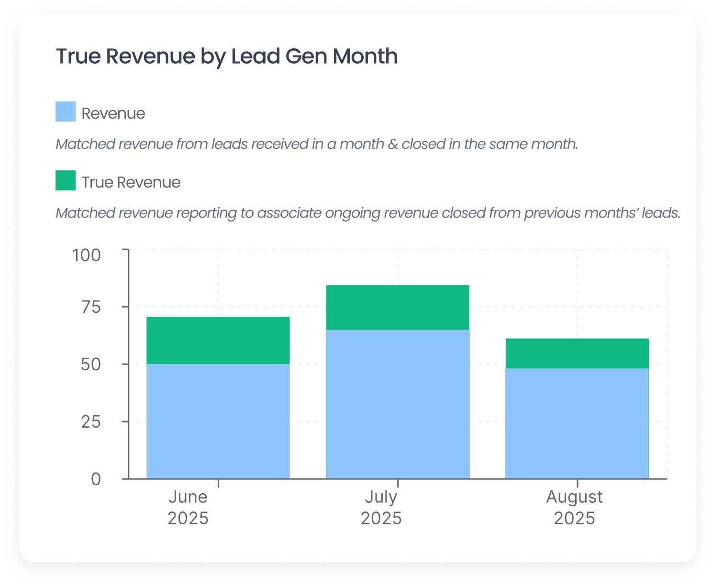This screenshot has width=723, height=588.
Task: Click the blue Revenue bar for June 2025
Action: coord(218,421)
